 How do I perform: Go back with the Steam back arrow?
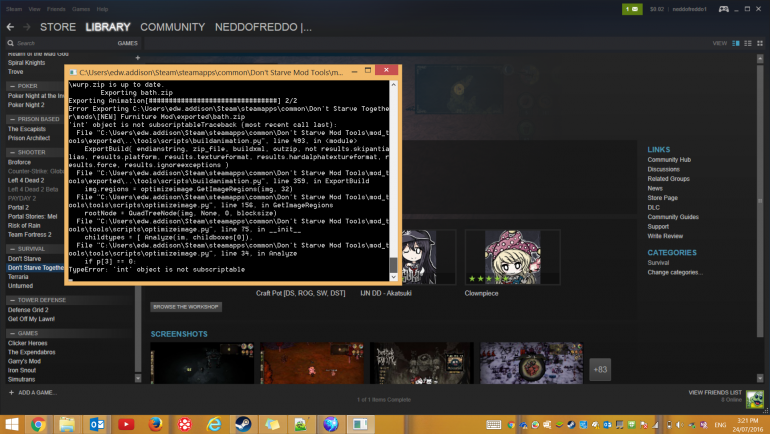pos(10,27)
